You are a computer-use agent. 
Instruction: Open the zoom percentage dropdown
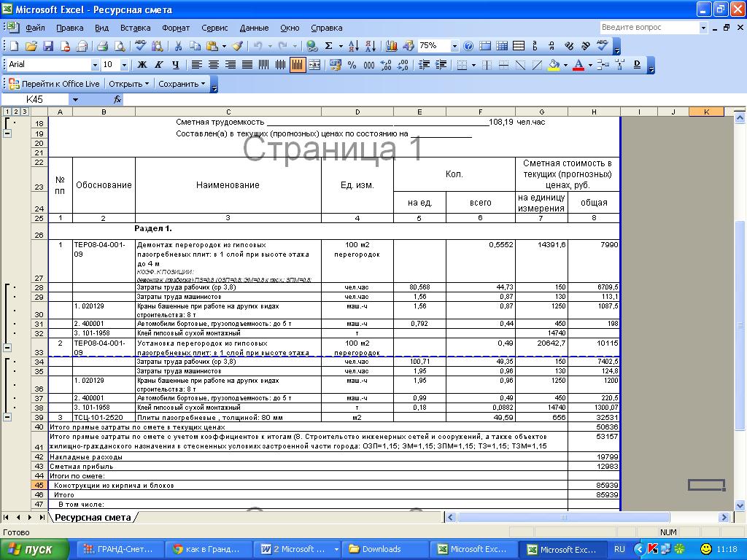point(454,46)
